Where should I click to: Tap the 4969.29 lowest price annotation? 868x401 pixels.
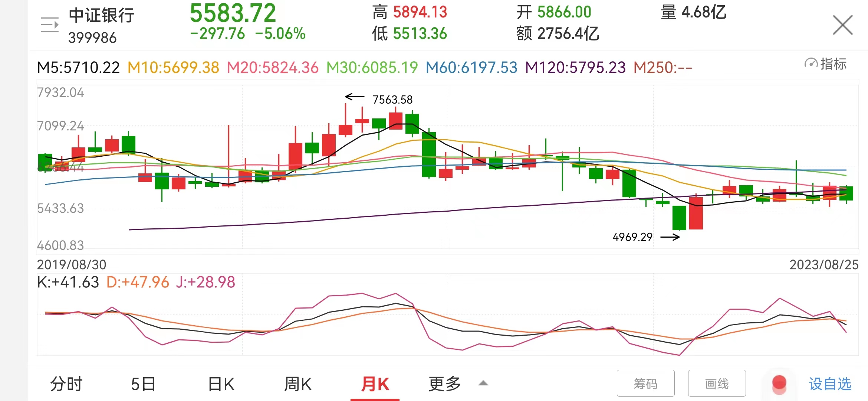pyautogui.click(x=632, y=237)
